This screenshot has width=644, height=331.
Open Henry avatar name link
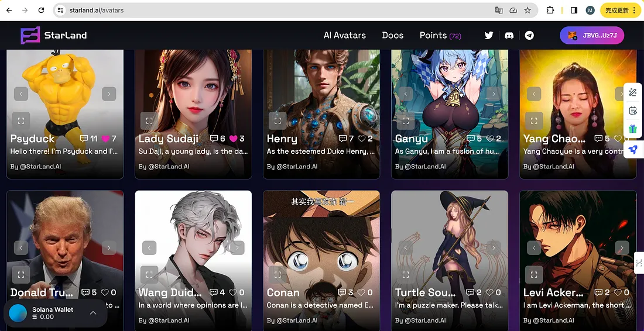[282, 139]
